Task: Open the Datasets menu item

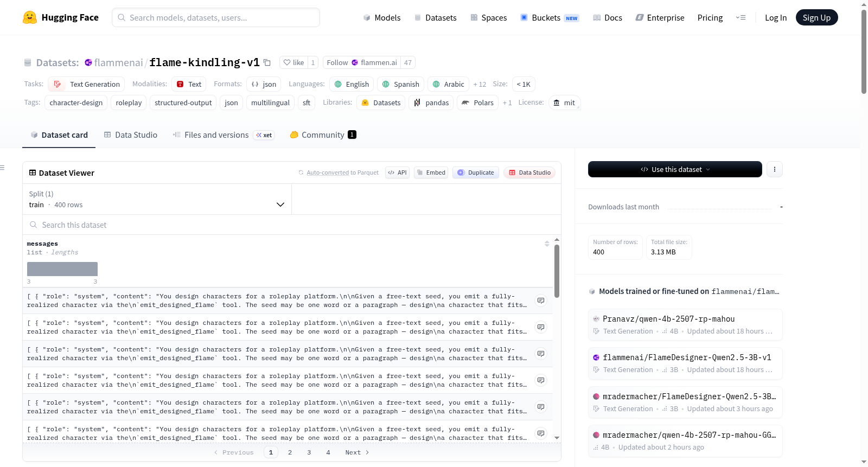Action: [x=435, y=17]
